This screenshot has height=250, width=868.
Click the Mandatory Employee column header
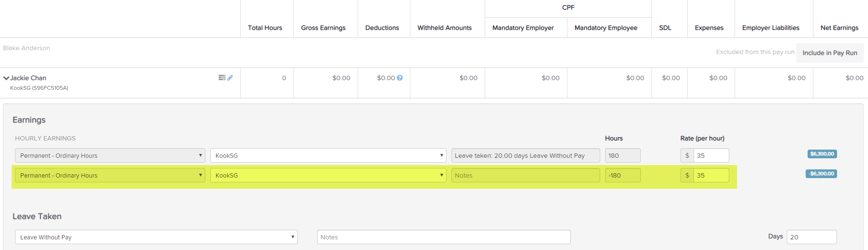tap(606, 28)
